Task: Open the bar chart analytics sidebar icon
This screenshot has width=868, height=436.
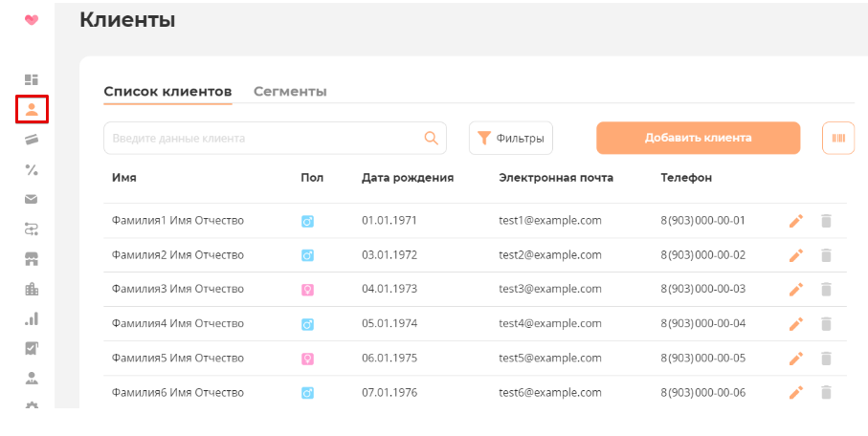Action: (x=32, y=318)
